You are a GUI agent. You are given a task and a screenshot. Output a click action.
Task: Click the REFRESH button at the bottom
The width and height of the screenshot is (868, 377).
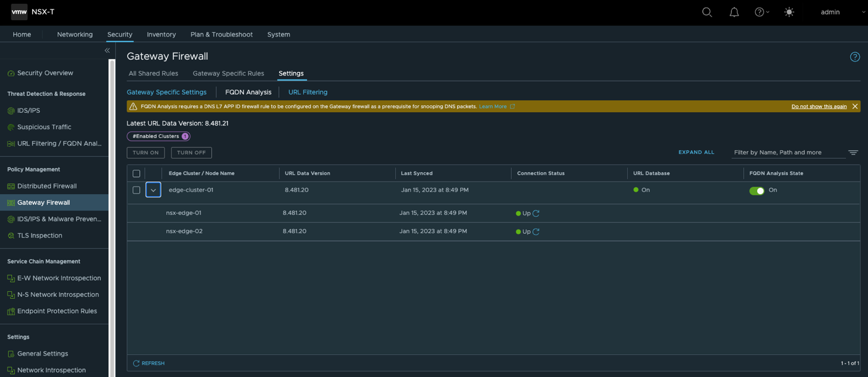[149, 363]
